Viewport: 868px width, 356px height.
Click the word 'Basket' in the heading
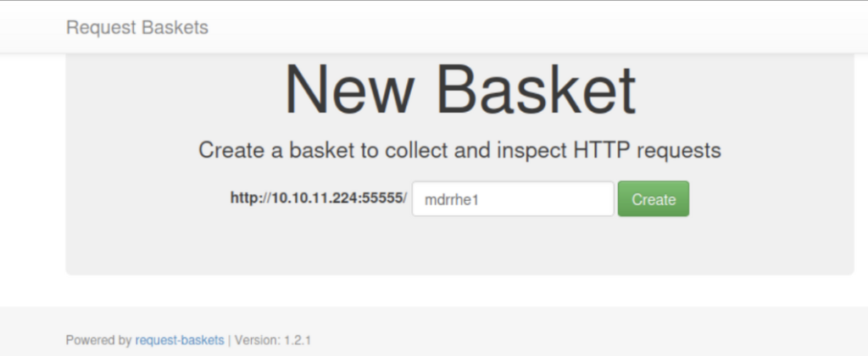[536, 89]
